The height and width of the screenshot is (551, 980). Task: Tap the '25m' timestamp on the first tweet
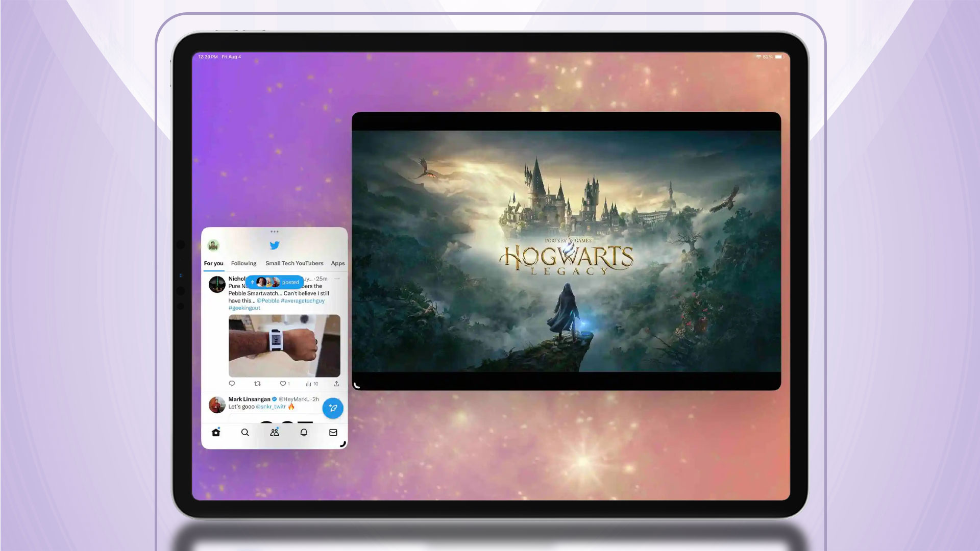pos(322,279)
